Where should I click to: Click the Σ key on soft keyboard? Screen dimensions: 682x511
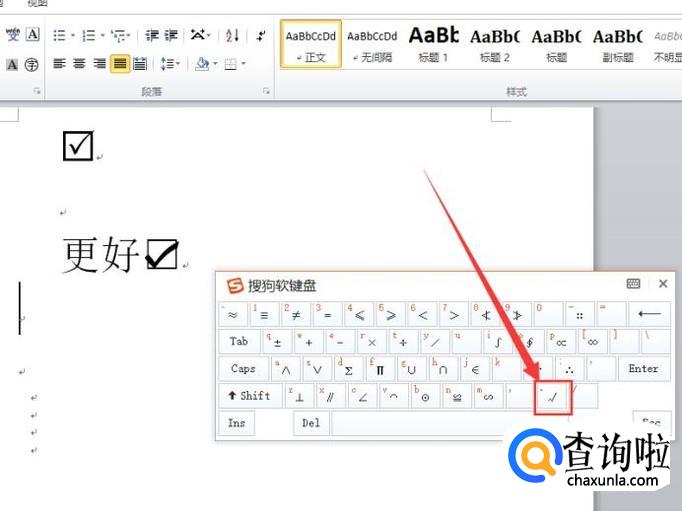(x=348, y=369)
